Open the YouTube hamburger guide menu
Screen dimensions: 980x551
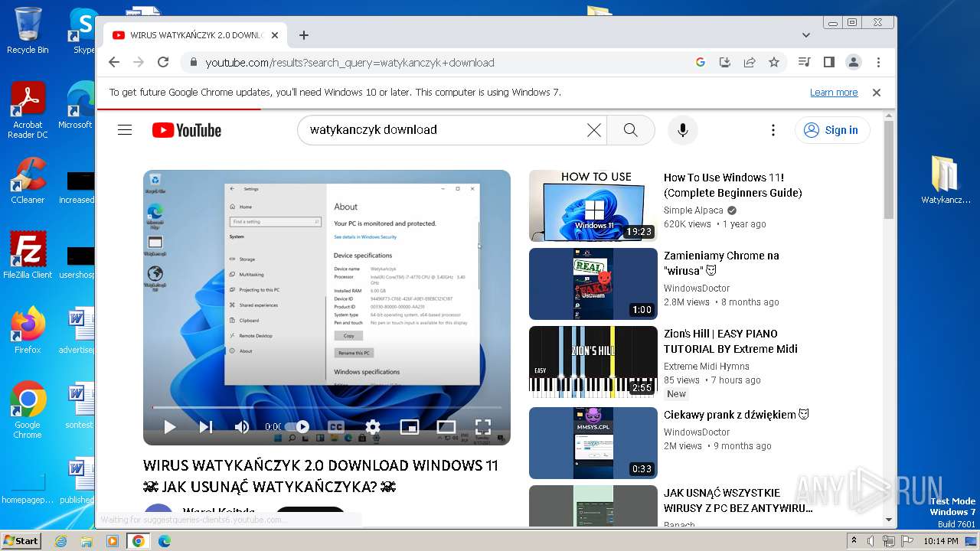point(125,130)
